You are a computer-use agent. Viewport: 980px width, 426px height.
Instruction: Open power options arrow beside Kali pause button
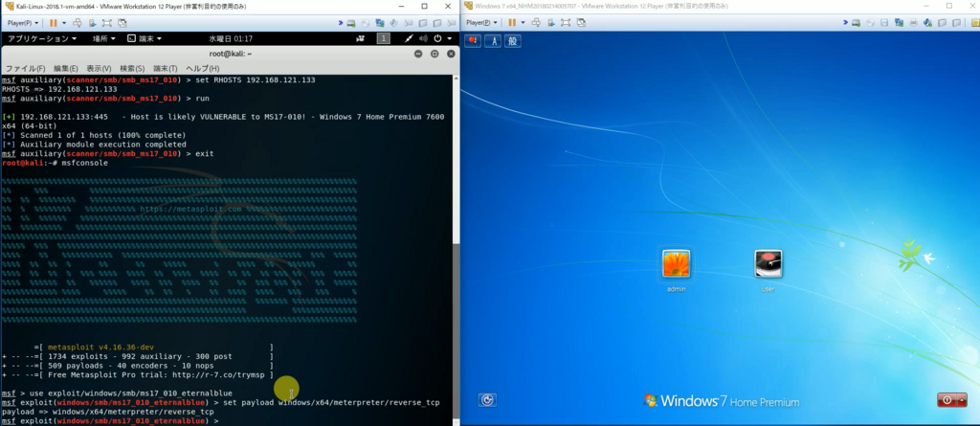point(63,23)
